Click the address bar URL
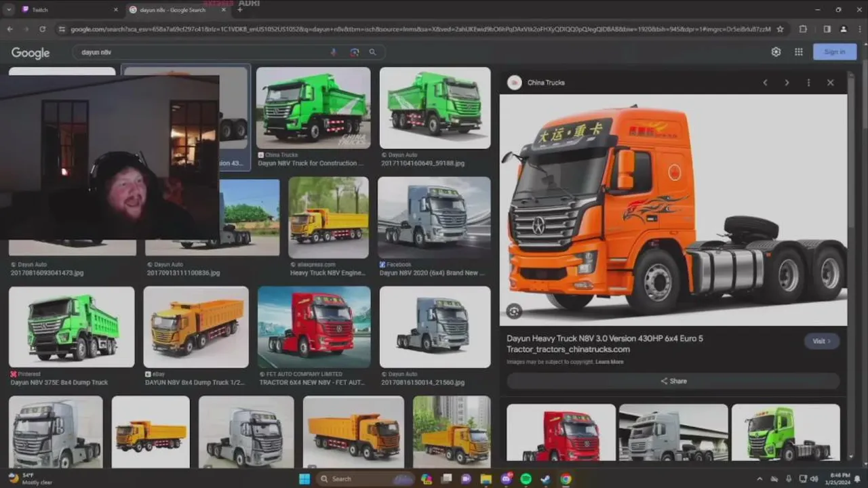Viewport: 868px width, 488px height. click(x=420, y=29)
